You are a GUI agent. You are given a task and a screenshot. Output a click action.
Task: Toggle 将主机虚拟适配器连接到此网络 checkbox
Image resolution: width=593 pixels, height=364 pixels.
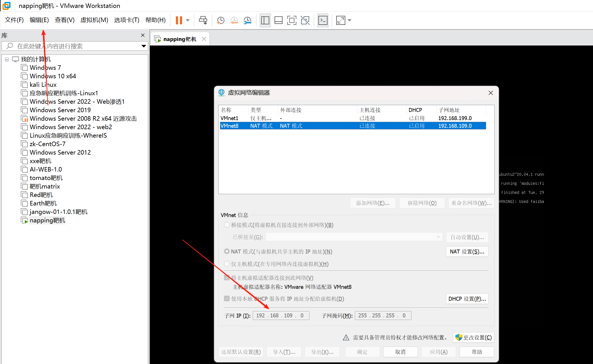[x=227, y=278]
